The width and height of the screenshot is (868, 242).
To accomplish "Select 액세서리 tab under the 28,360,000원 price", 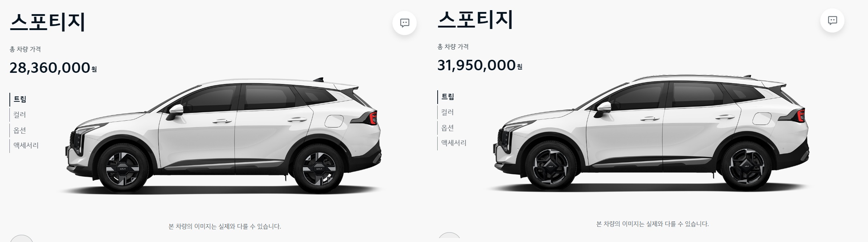I will 26,146.
